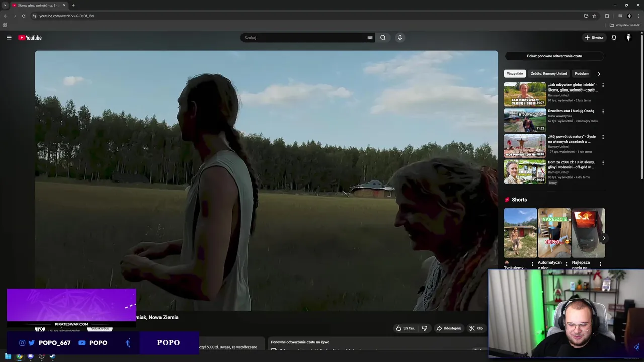Open Discord from the taskbar
Viewport: 644px width, 362px height.
point(30,356)
